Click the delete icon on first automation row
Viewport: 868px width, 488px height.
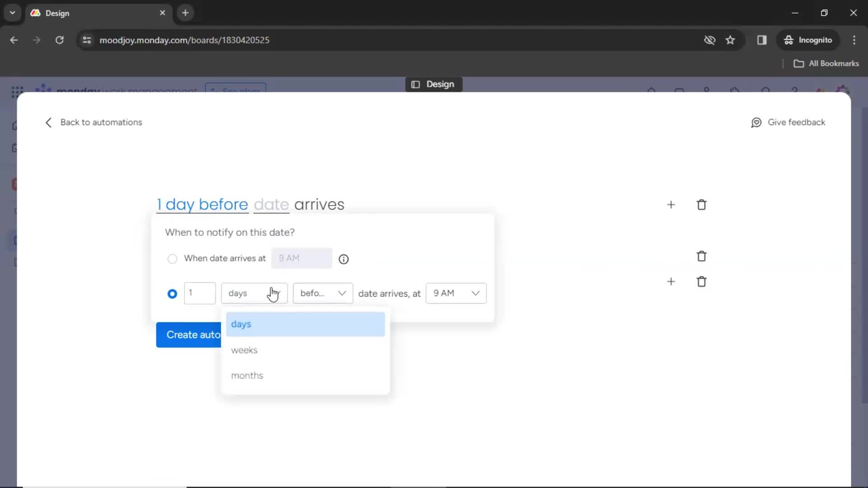pyautogui.click(x=702, y=205)
